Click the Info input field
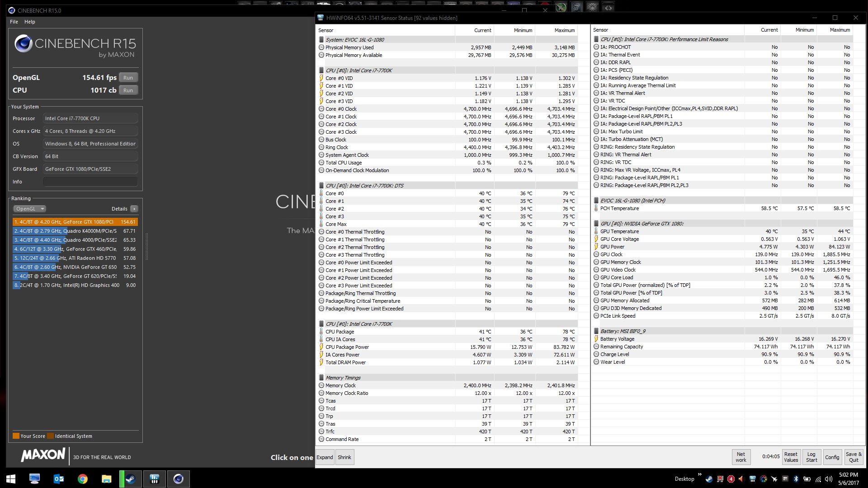Screen dimensions: 868x488 click(x=90, y=182)
